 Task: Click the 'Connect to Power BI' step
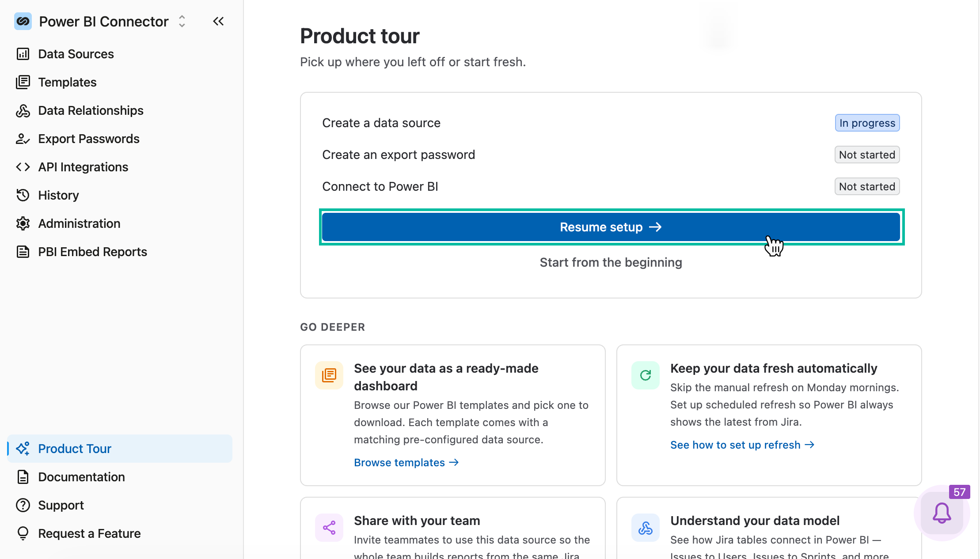(x=380, y=186)
